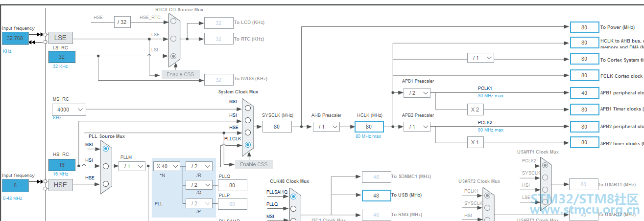Open Cortex System timer /1 dropdown
The image size is (644, 221).
tap(480, 58)
